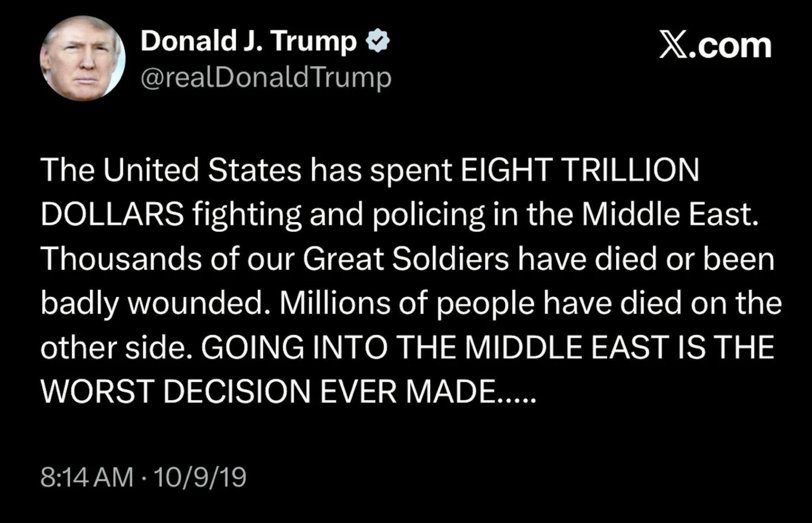This screenshot has height=523, width=812.
Task: Click the verified badge next to the name
Action: point(377,41)
